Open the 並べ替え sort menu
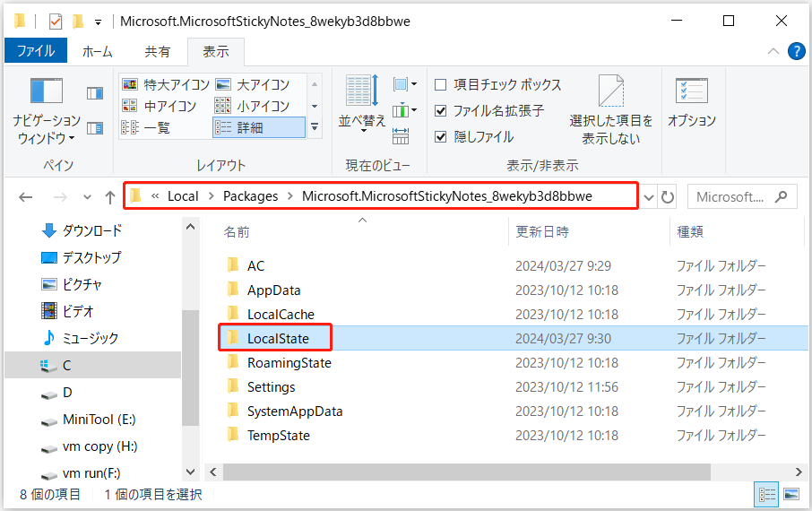Image resolution: width=812 pixels, height=511 pixels. tap(362, 104)
